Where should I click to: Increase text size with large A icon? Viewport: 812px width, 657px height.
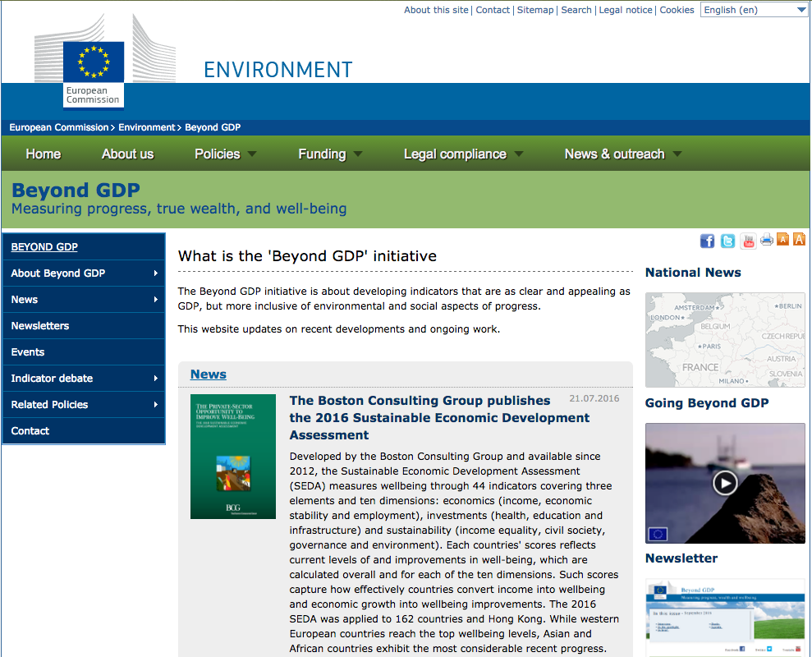(x=800, y=239)
